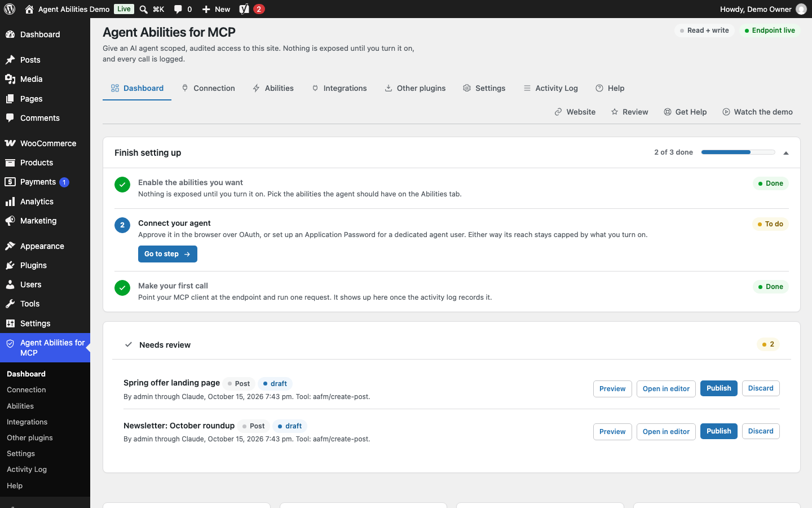Image resolution: width=812 pixels, height=508 pixels.
Task: Switch to the Connection tab
Action: click(208, 88)
